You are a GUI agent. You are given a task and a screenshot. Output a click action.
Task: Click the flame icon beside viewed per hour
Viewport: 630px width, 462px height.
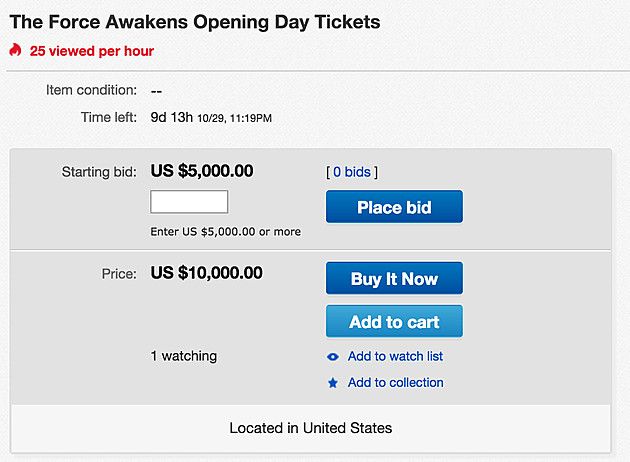click(15, 50)
